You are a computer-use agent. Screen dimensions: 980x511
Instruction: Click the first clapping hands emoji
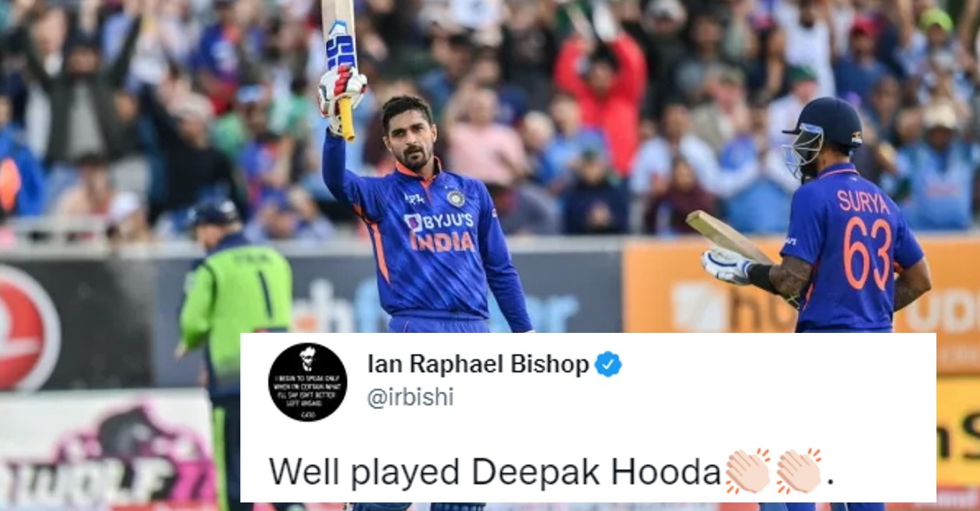(x=747, y=471)
